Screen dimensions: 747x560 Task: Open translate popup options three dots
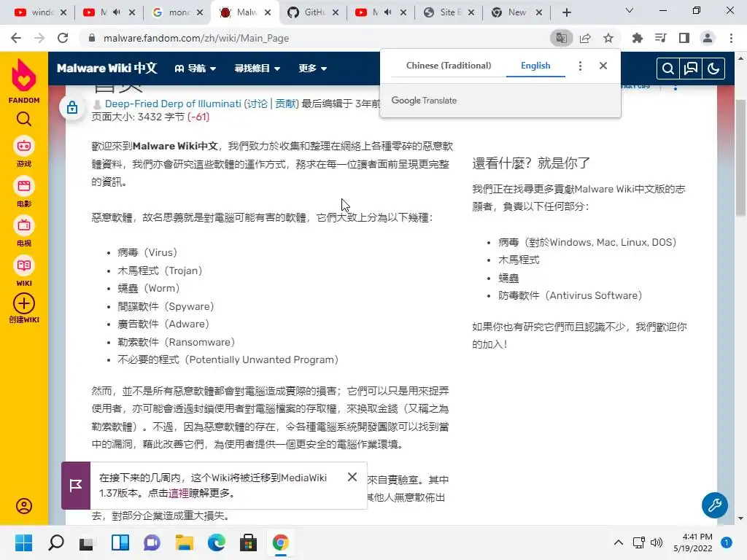coord(580,66)
